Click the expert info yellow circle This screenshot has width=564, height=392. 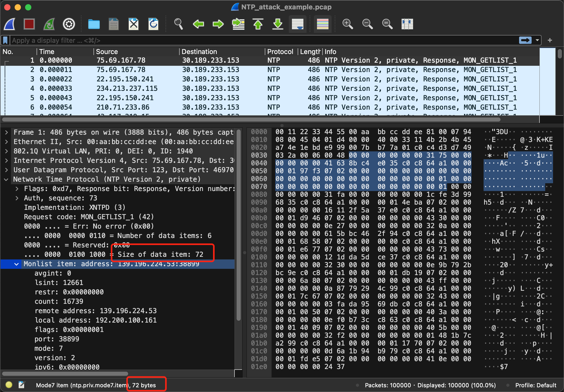pyautogui.click(x=9, y=385)
